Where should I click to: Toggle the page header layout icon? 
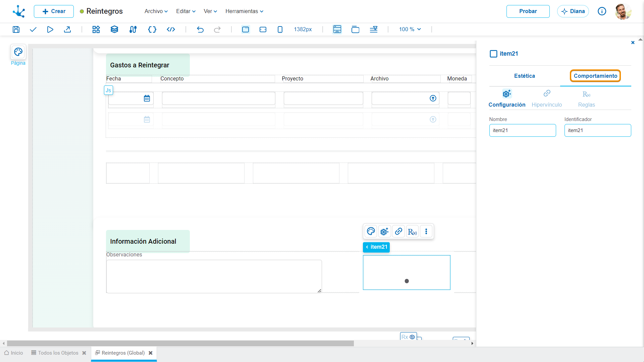tap(337, 29)
